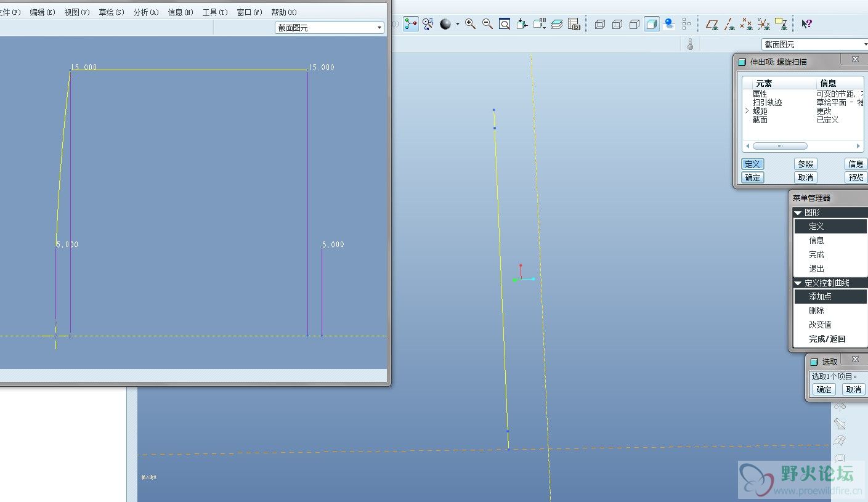
Task: Select 删除 in 定义控制曲线 menu
Action: click(830, 310)
